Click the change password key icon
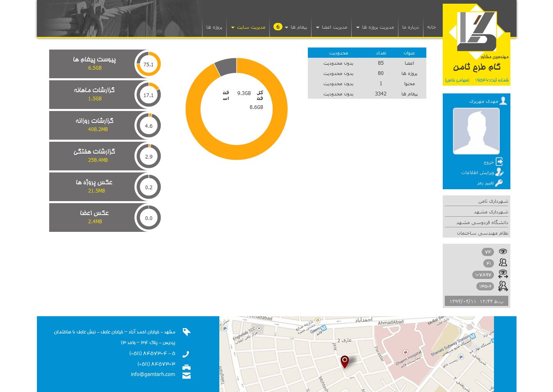The image size is (553, 392). [499, 183]
